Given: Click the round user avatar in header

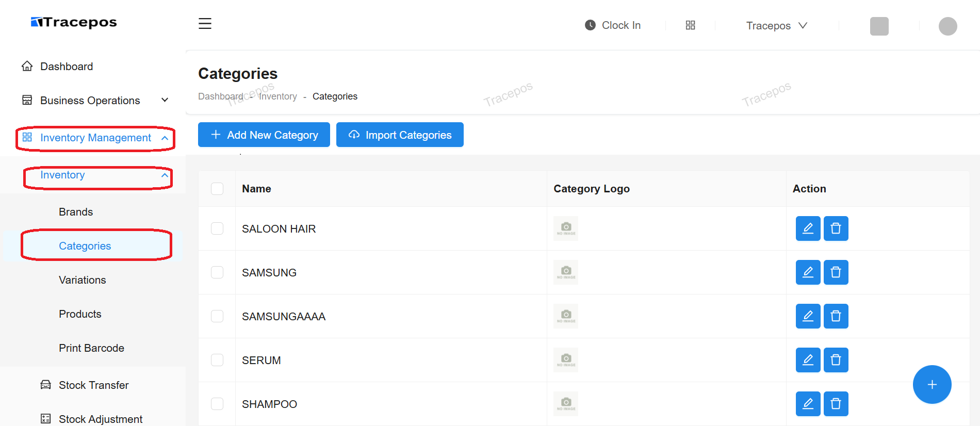Looking at the screenshot, I should [948, 26].
